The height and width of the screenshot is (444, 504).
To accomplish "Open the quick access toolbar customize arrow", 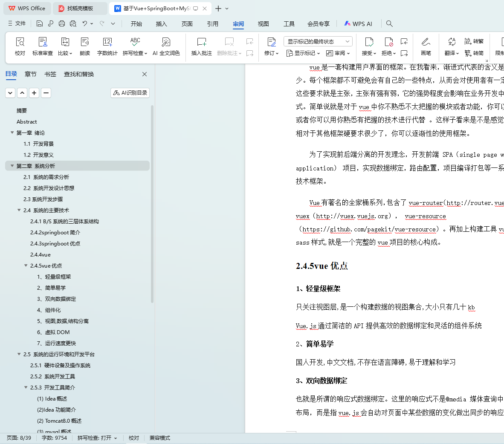I will click(x=113, y=23).
